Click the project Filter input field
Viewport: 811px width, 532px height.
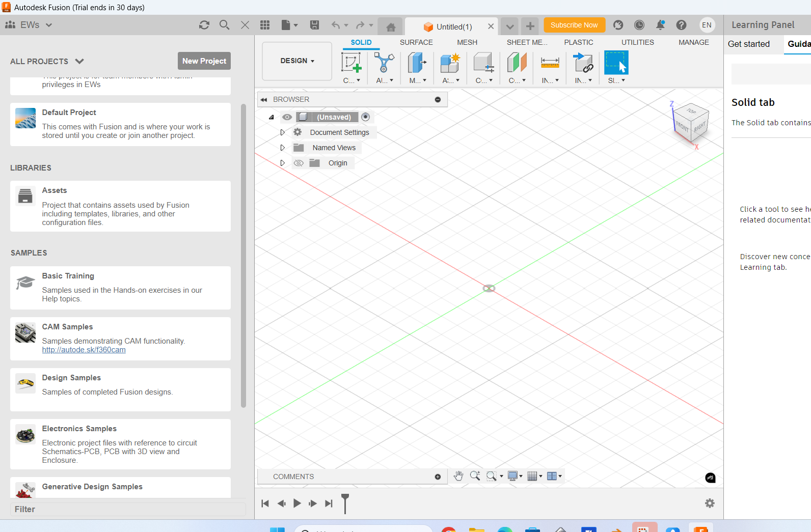point(128,509)
